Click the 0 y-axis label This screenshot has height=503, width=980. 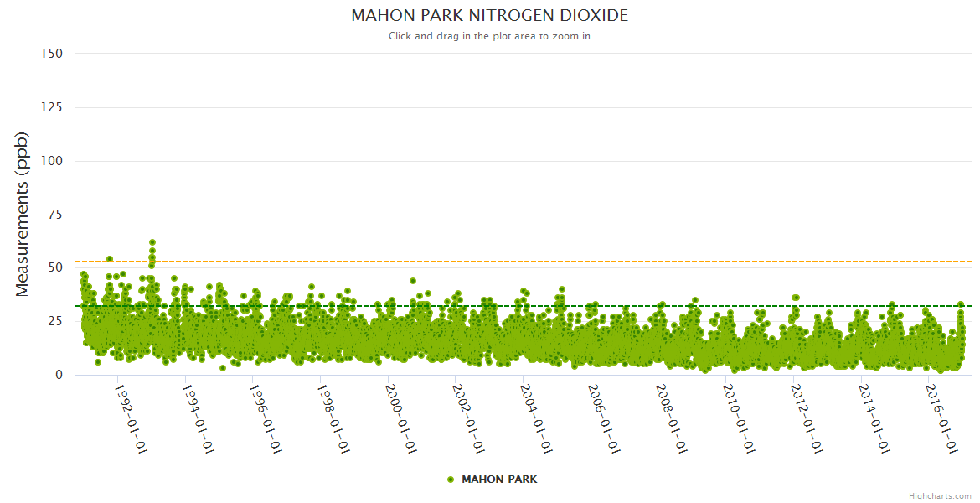click(x=59, y=375)
